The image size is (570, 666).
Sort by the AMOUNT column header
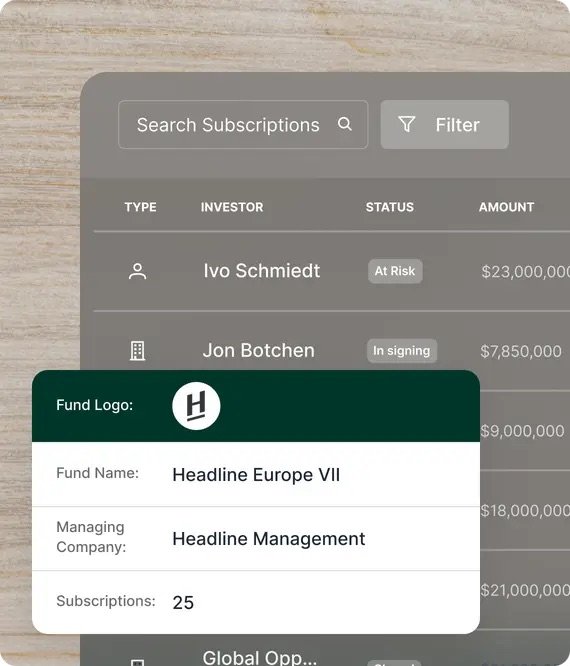click(506, 207)
